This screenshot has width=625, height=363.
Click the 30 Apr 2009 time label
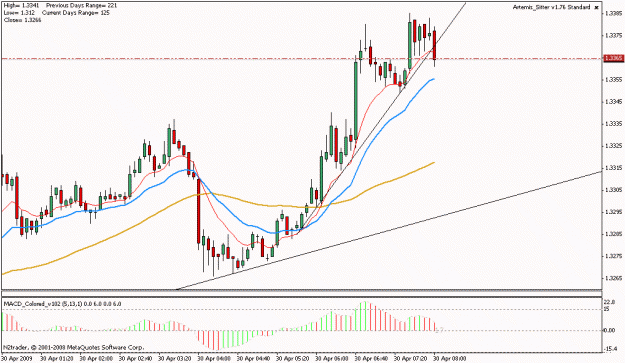(18, 359)
